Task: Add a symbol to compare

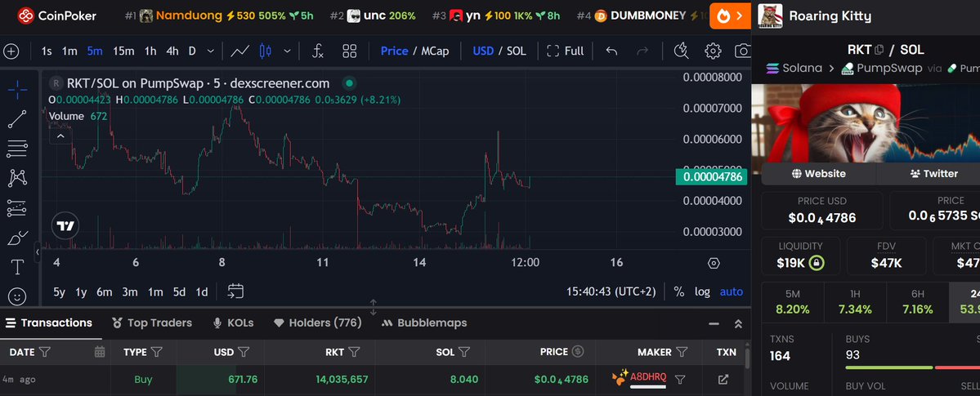Action: coord(11,51)
